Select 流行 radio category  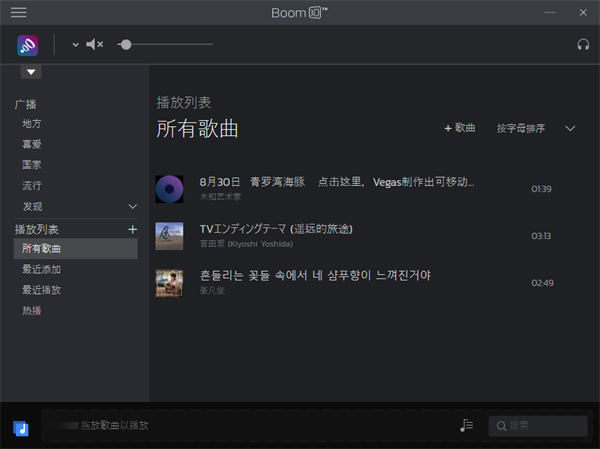32,186
